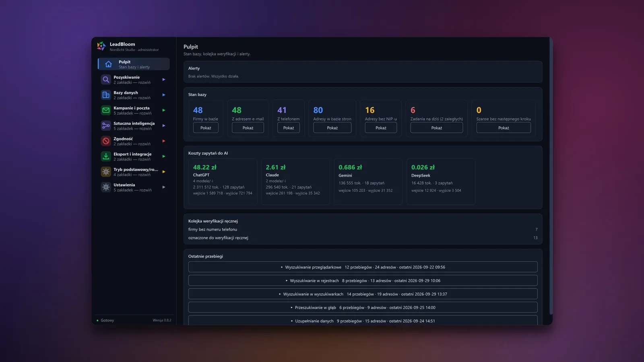This screenshot has height=362, width=644.
Task: Click the LeadBloom logo icon
Action: (x=101, y=46)
